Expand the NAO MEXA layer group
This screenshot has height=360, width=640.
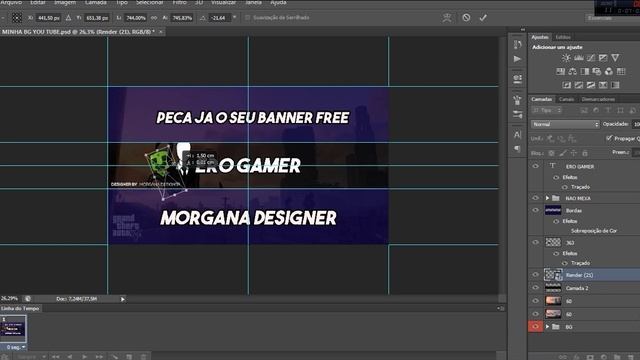(547, 198)
